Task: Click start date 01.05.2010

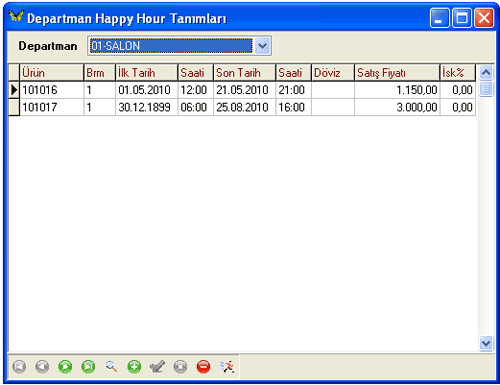Action: 147,90
